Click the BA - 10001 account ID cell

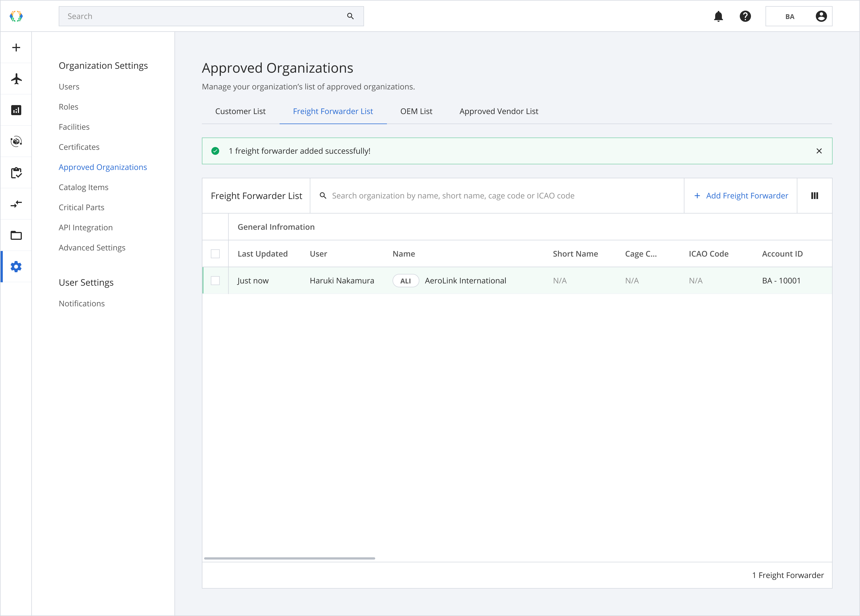tap(781, 281)
